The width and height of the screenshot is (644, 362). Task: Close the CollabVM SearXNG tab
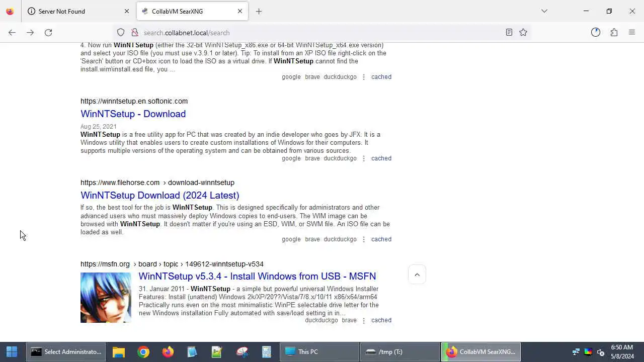[x=240, y=11]
